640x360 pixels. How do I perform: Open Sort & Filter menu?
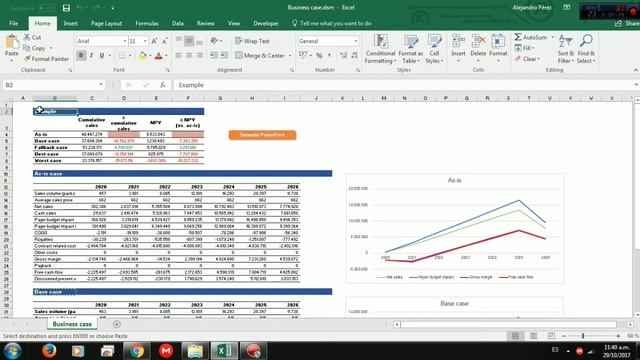pos(566,49)
